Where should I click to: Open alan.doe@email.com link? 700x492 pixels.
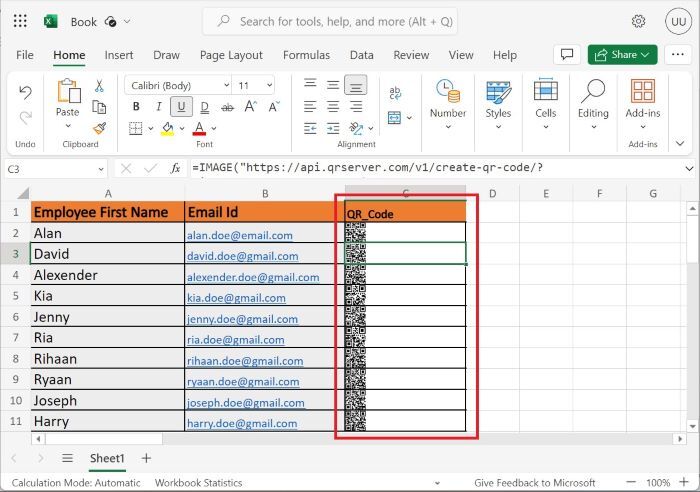240,235
